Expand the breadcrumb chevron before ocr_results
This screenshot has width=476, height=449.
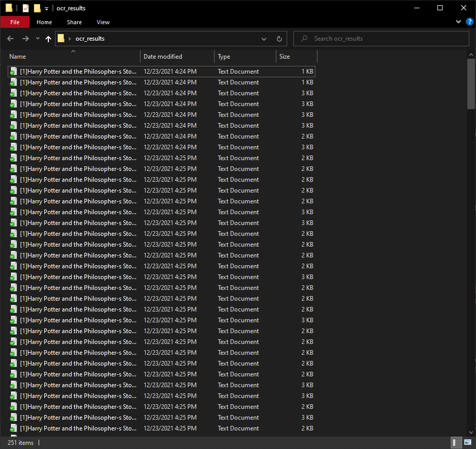[69, 39]
